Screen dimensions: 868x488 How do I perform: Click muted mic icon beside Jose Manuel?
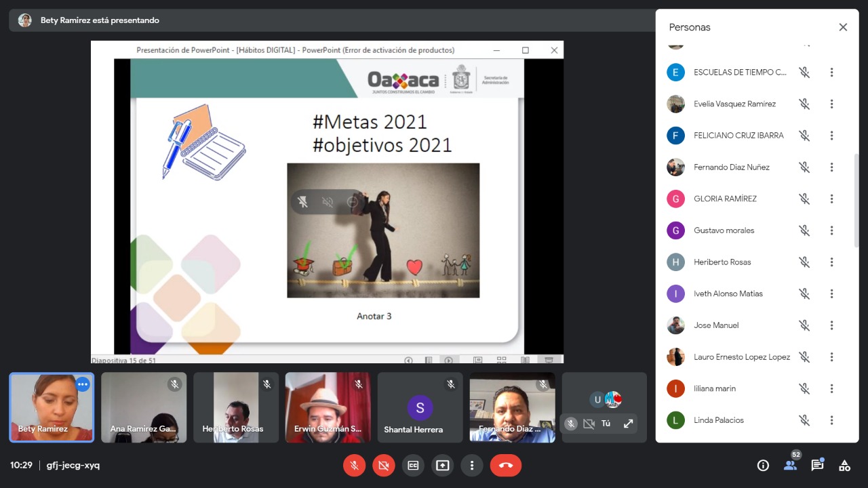point(804,325)
